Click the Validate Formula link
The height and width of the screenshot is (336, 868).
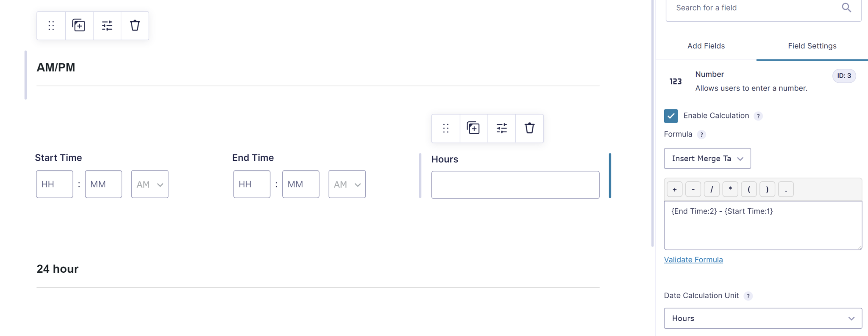(693, 260)
